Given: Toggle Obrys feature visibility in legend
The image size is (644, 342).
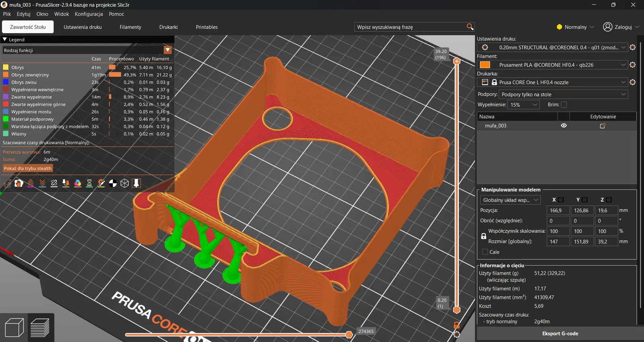Looking at the screenshot, I should [x=87, y=68].
